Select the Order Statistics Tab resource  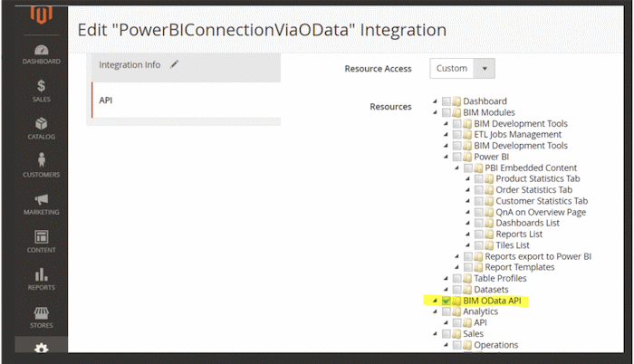534,189
